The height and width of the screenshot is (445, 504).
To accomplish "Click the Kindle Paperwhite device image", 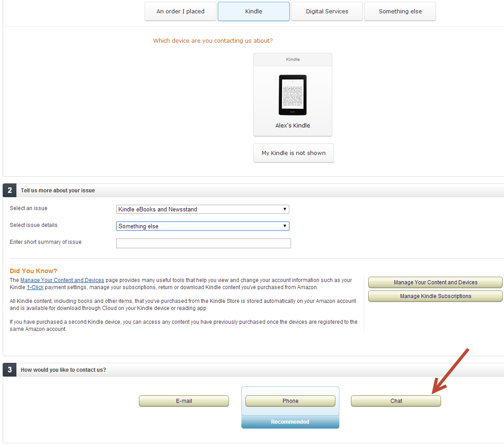I will (292, 95).
